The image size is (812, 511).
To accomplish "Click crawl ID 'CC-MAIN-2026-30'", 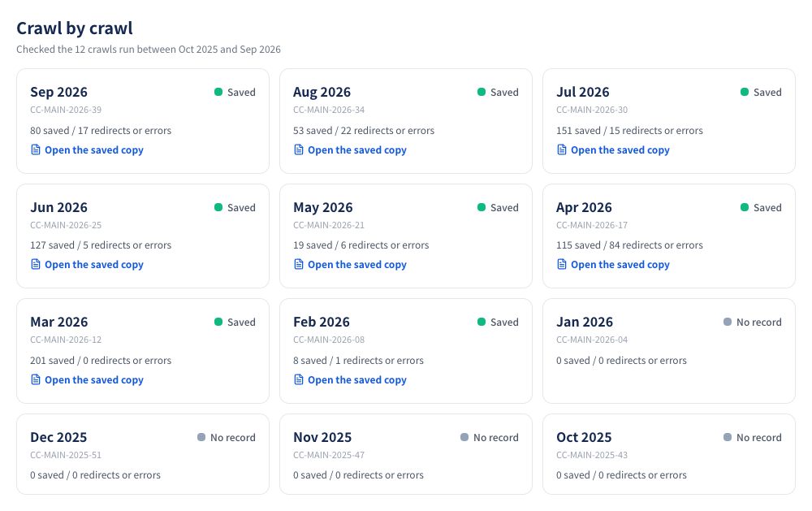I will [592, 110].
